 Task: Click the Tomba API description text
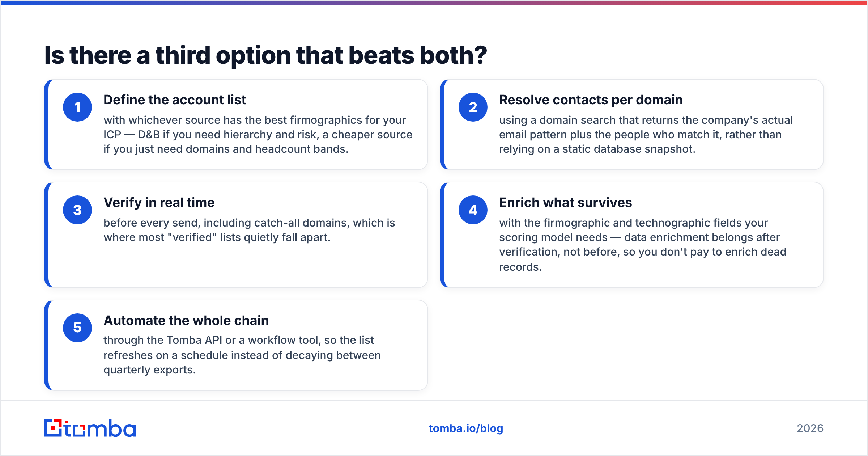tap(242, 355)
